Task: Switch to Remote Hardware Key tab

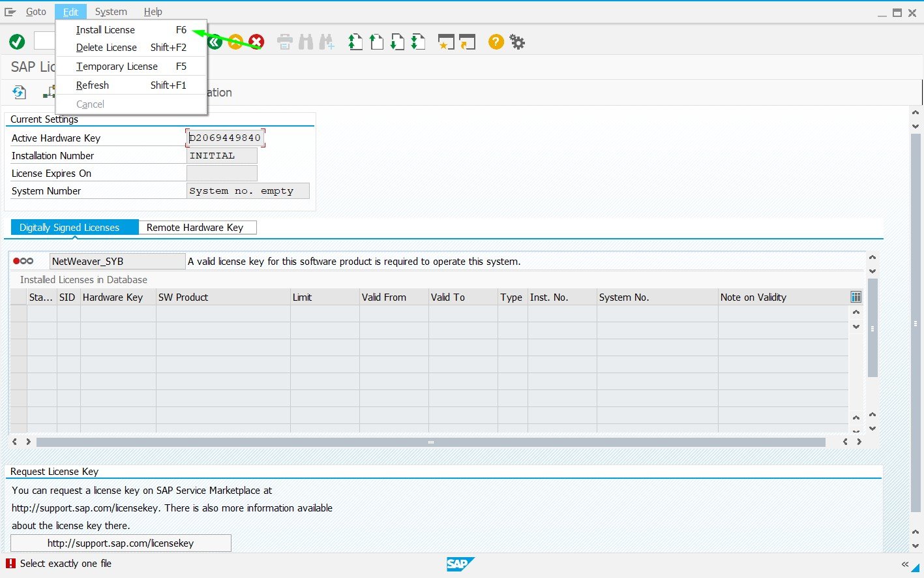Action: (198, 227)
